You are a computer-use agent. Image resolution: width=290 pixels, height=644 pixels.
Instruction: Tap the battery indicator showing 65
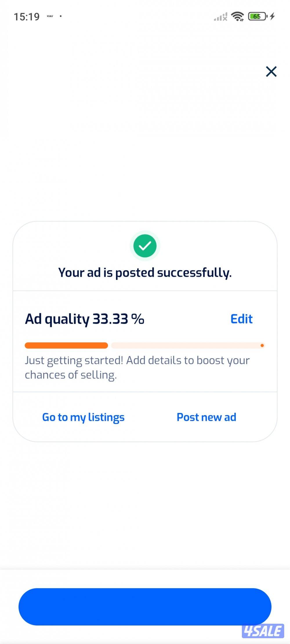(x=258, y=17)
